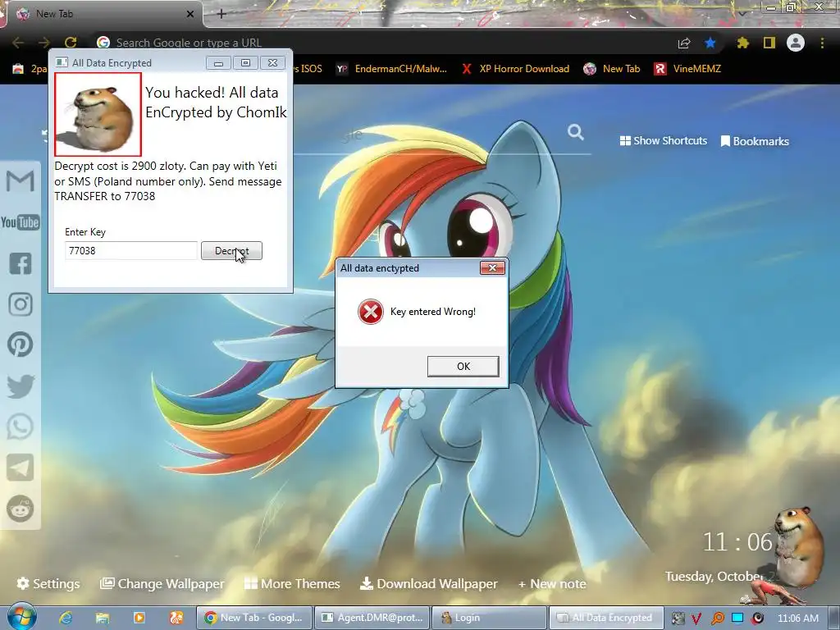Screen dimensions: 840x630
Task: Open Chrome three-dot menu
Action: (x=822, y=43)
